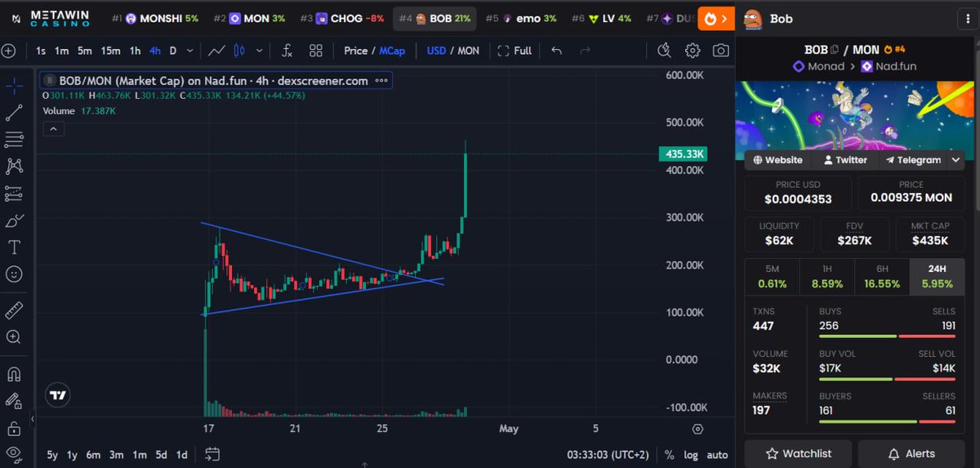
Task: Select the 1s timeframe
Action: click(41, 51)
